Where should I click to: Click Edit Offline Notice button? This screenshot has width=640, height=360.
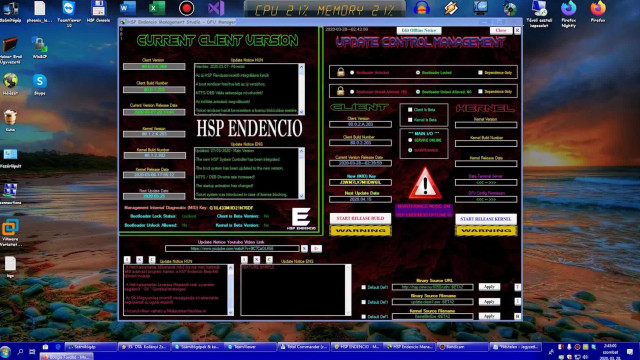tap(419, 31)
